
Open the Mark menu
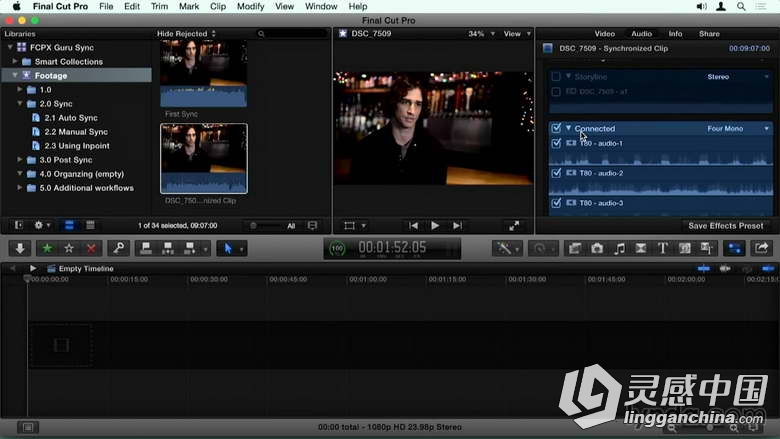(x=189, y=6)
